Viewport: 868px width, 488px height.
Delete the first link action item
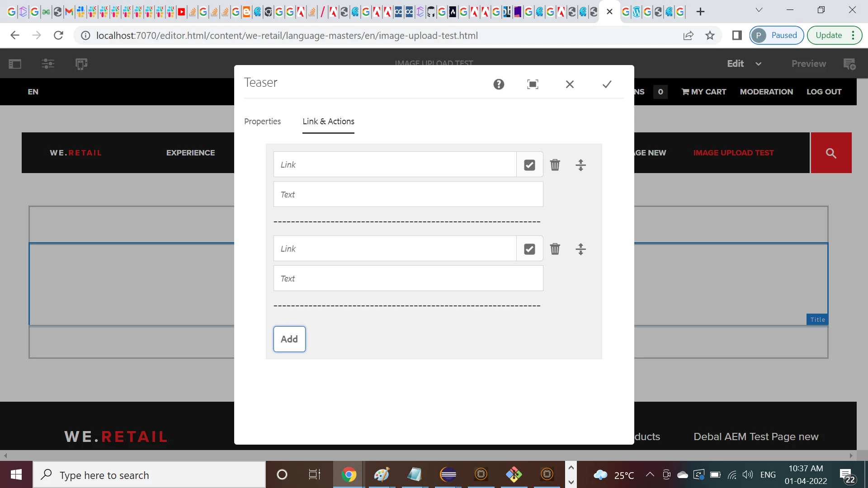[555, 165]
